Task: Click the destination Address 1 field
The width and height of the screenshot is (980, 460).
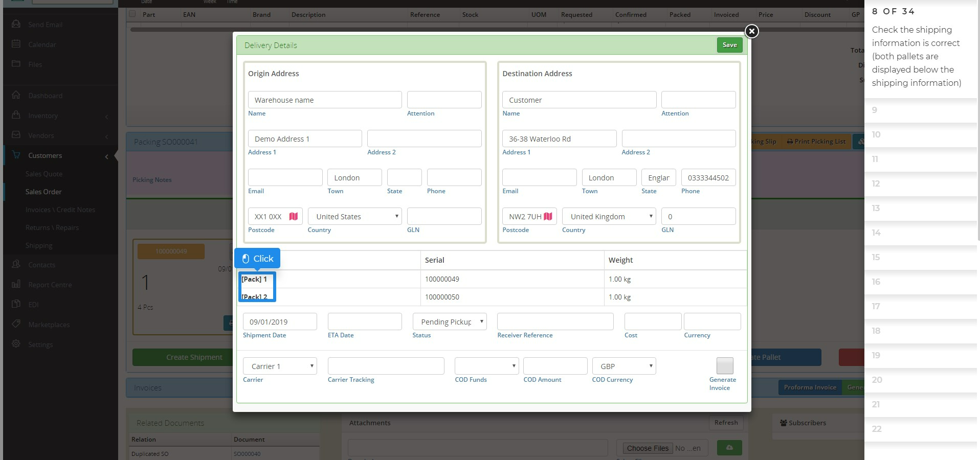Action: tap(559, 139)
